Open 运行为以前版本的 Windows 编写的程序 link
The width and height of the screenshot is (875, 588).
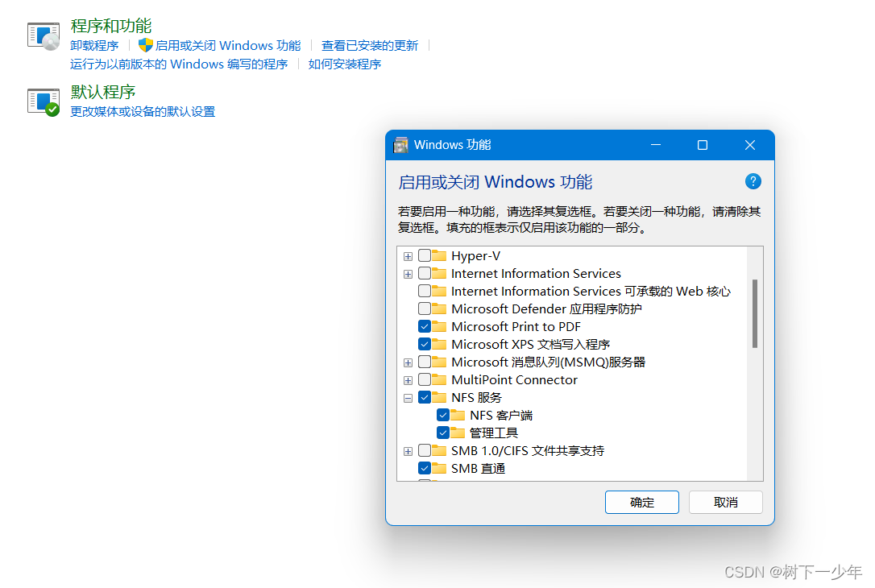pos(179,64)
